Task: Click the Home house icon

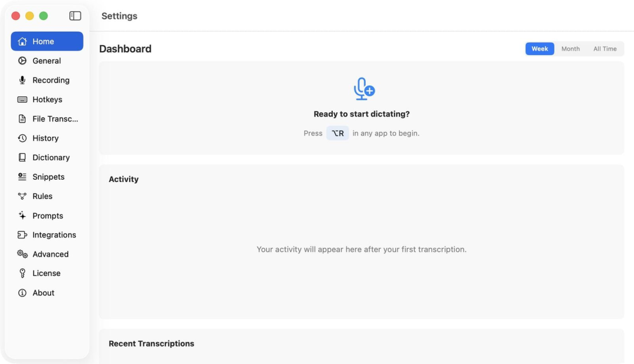Action: 22,42
